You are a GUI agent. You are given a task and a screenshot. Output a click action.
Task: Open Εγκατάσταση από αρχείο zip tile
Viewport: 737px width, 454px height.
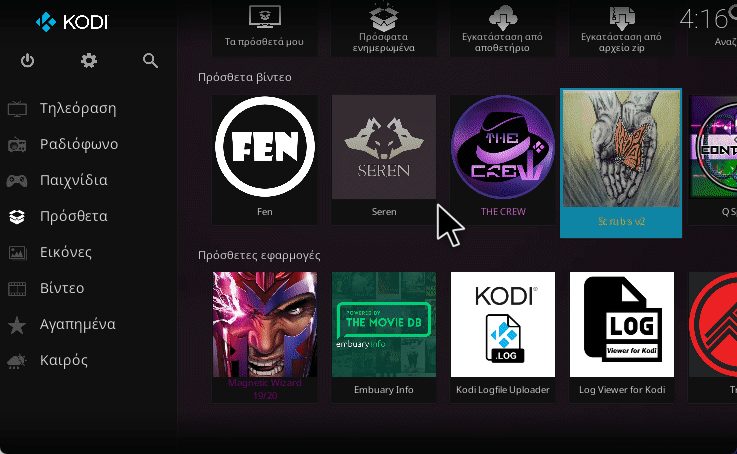point(621,28)
